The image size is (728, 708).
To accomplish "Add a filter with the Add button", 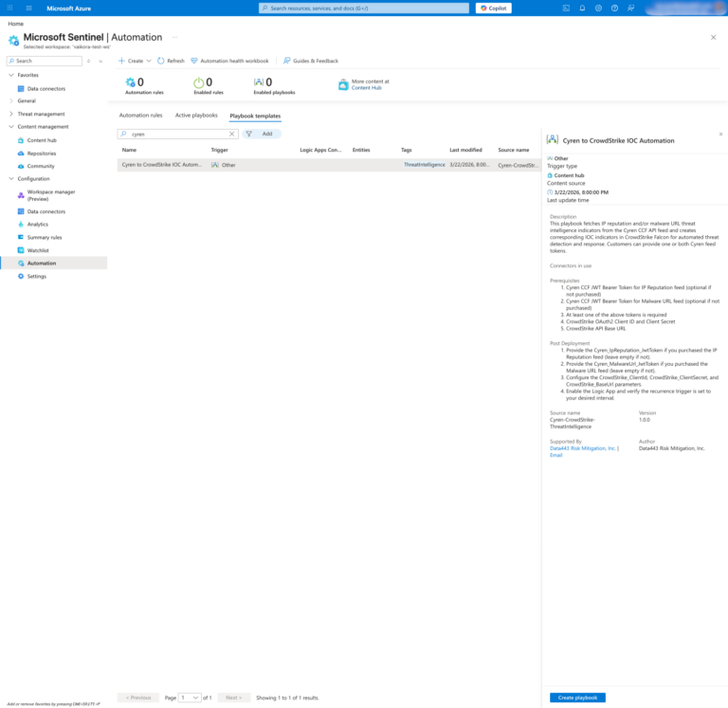I will click(262, 134).
